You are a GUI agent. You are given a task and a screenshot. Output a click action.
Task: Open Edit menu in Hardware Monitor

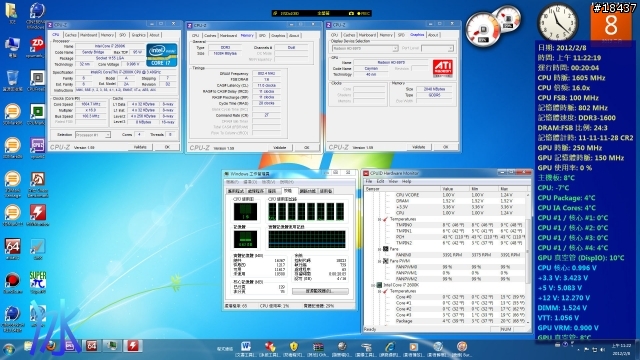[380, 181]
